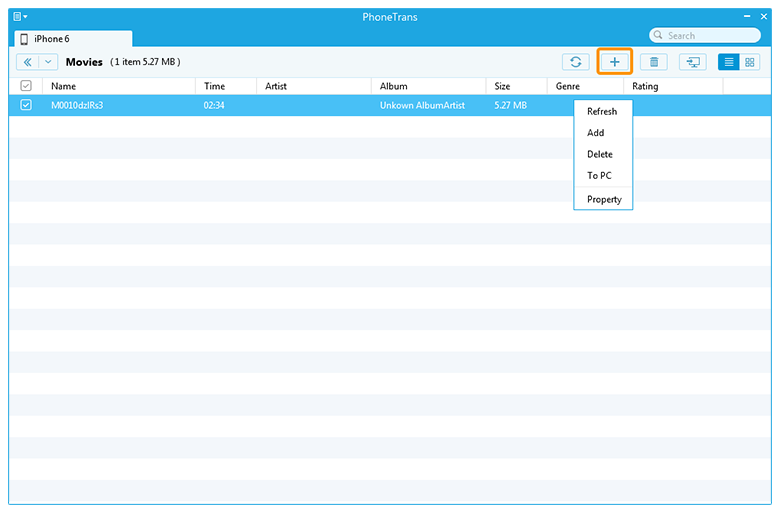Image resolution: width=780 pixels, height=512 pixels.
Task: Click the iPhone device icon
Action: click(24, 38)
